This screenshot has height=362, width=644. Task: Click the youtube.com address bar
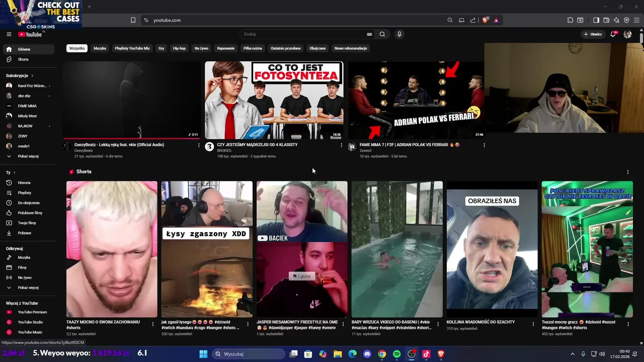click(x=294, y=20)
